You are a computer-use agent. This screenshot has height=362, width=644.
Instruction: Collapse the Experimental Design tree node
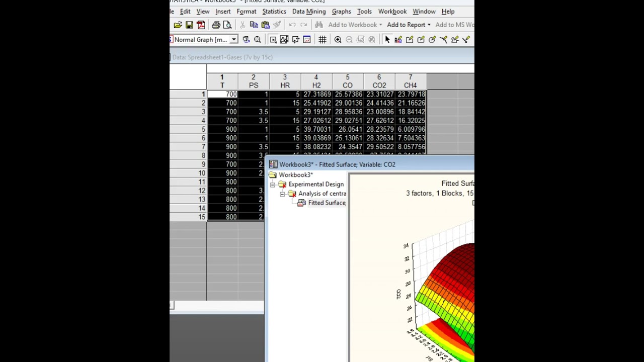pyautogui.click(x=272, y=185)
